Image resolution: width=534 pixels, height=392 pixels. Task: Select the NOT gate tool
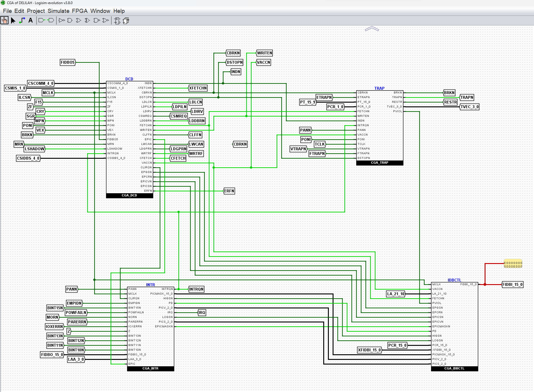(62, 20)
